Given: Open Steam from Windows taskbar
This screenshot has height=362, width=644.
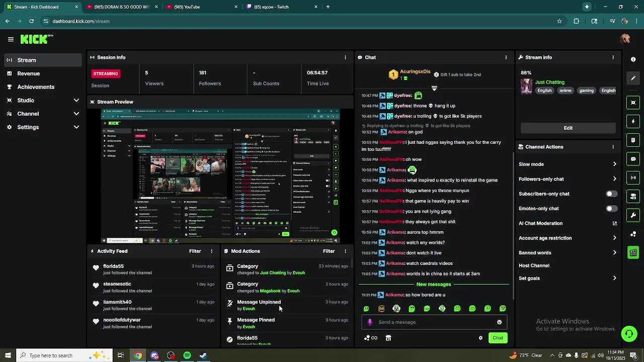Looking at the screenshot, I should pyautogui.click(x=203, y=355).
